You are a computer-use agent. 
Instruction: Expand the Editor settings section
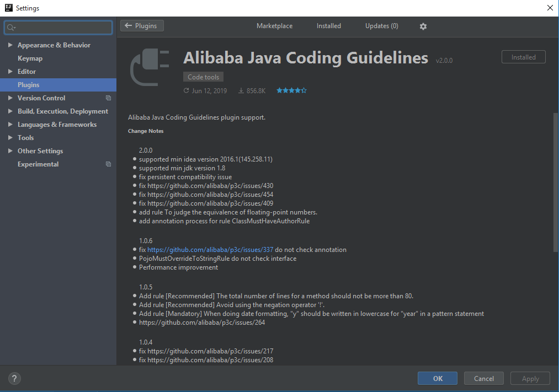click(x=11, y=71)
